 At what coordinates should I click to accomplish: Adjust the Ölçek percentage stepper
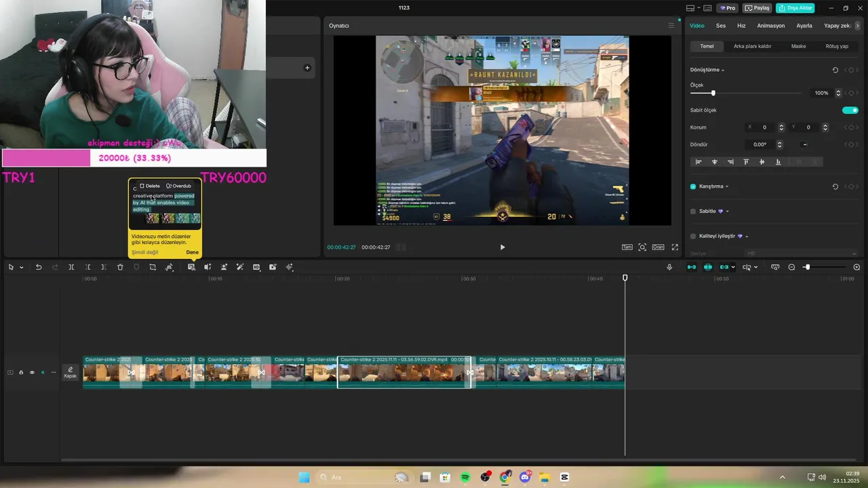click(838, 93)
